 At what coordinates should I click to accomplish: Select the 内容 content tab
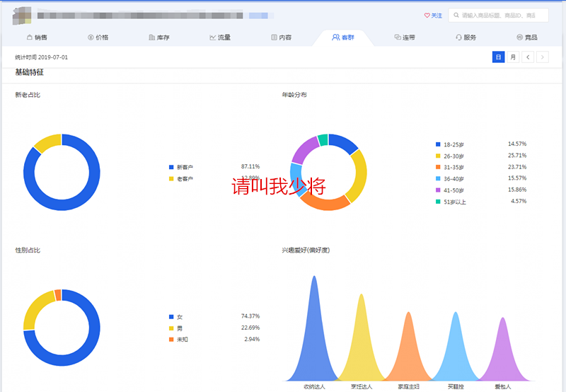point(282,37)
